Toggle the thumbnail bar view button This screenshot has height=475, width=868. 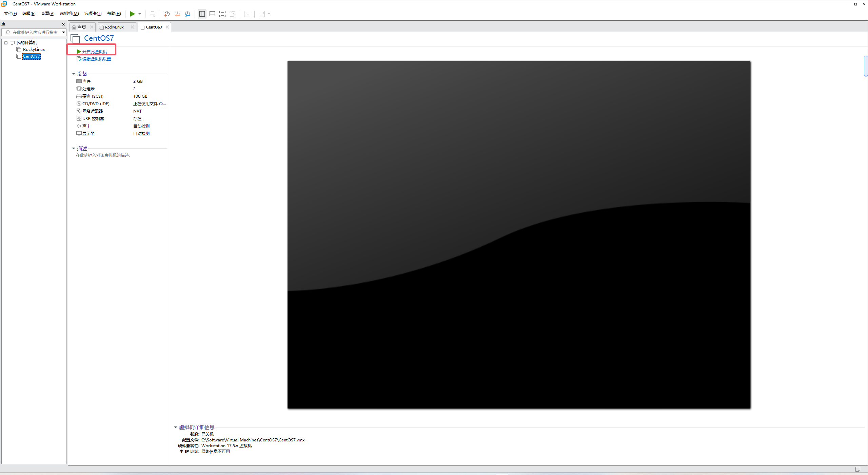click(x=212, y=14)
